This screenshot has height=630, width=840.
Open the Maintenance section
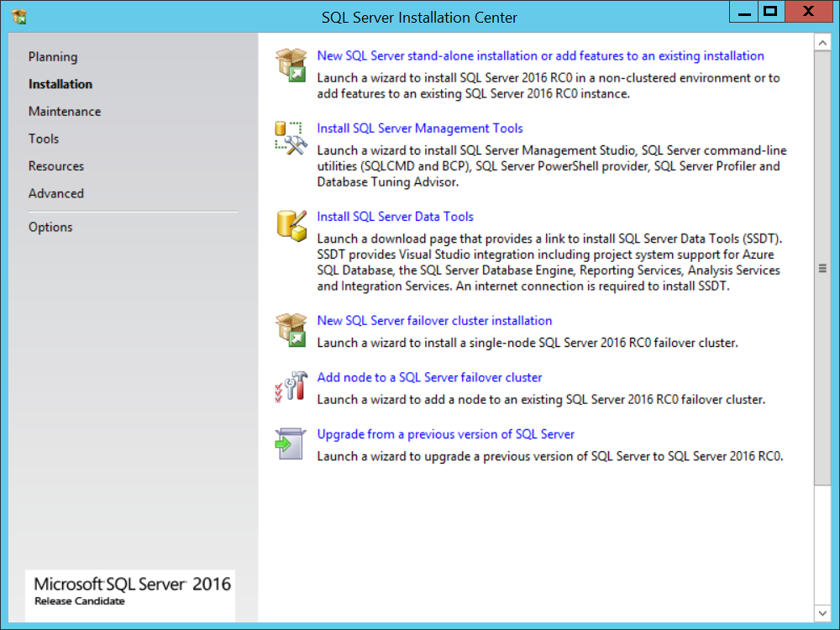point(65,111)
